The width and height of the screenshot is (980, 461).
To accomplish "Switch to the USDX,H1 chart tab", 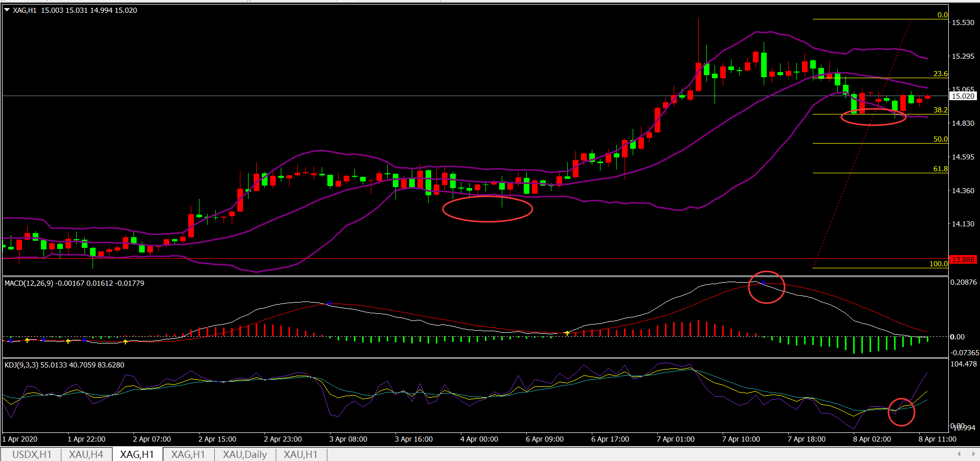I will (31, 454).
